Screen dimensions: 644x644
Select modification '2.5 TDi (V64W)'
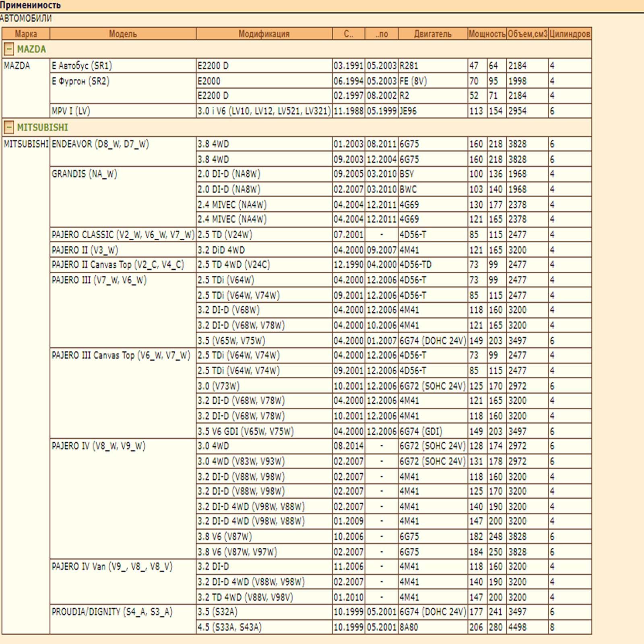tap(264, 280)
